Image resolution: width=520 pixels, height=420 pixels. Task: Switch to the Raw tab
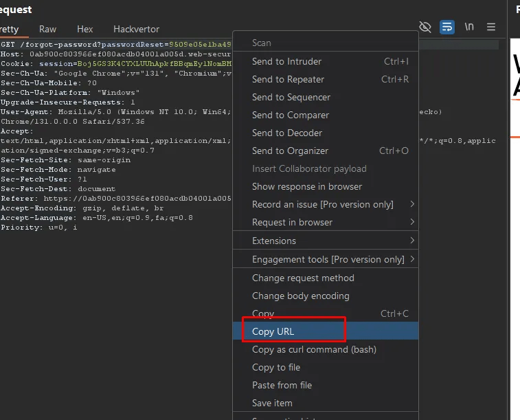[47, 29]
